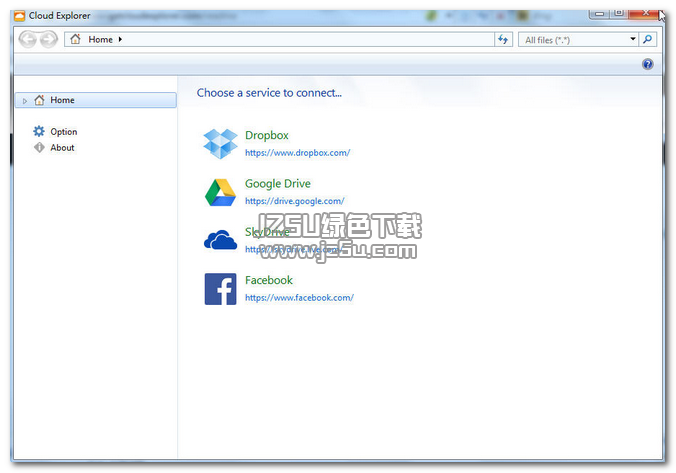Click the back navigation arrow
676x473 pixels.
pos(28,39)
